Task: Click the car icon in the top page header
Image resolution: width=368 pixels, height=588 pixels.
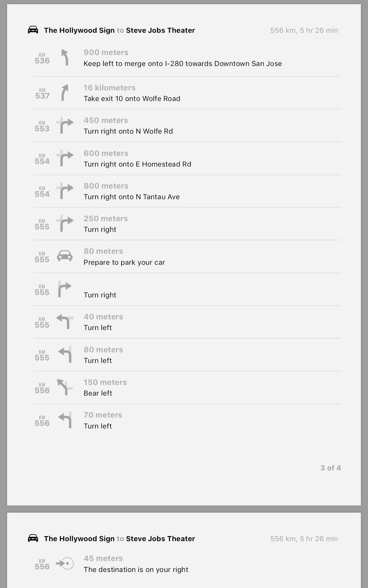Action: point(33,30)
